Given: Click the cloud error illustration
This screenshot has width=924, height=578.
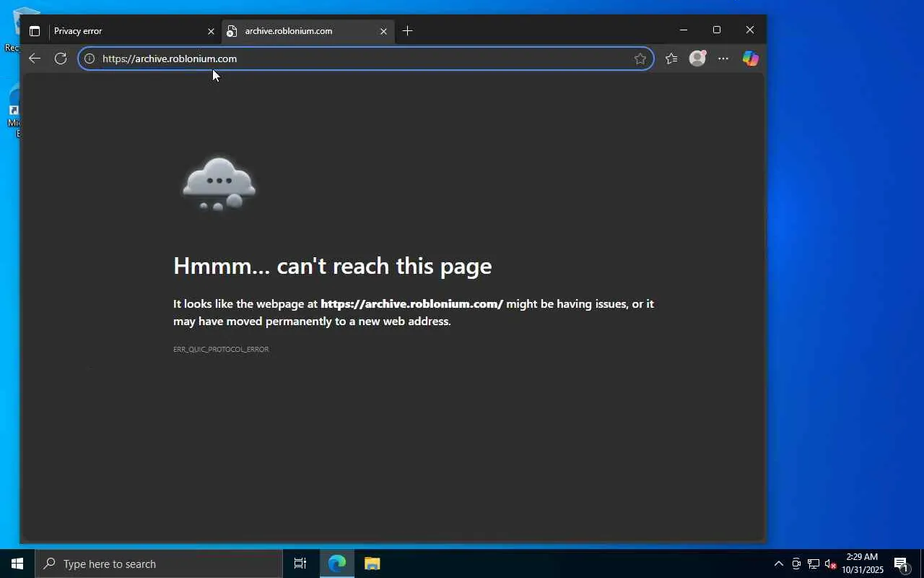Looking at the screenshot, I should [x=219, y=184].
